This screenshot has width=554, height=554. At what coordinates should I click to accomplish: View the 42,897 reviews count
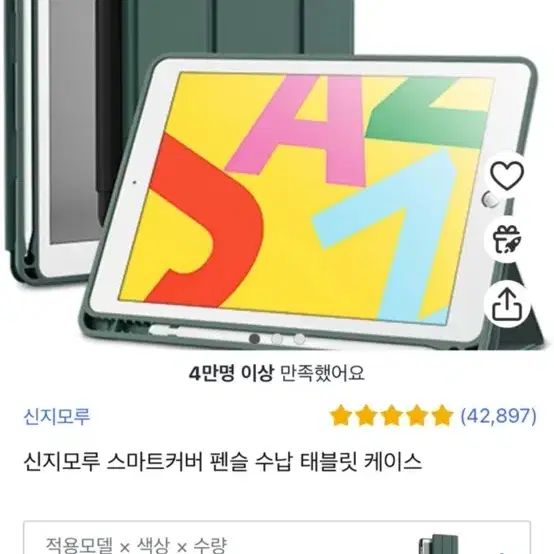498,416
